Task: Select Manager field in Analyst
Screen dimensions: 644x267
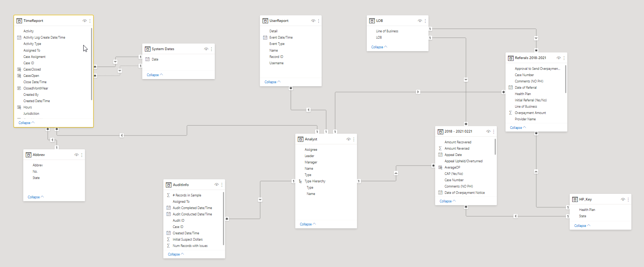Action: pos(311,162)
